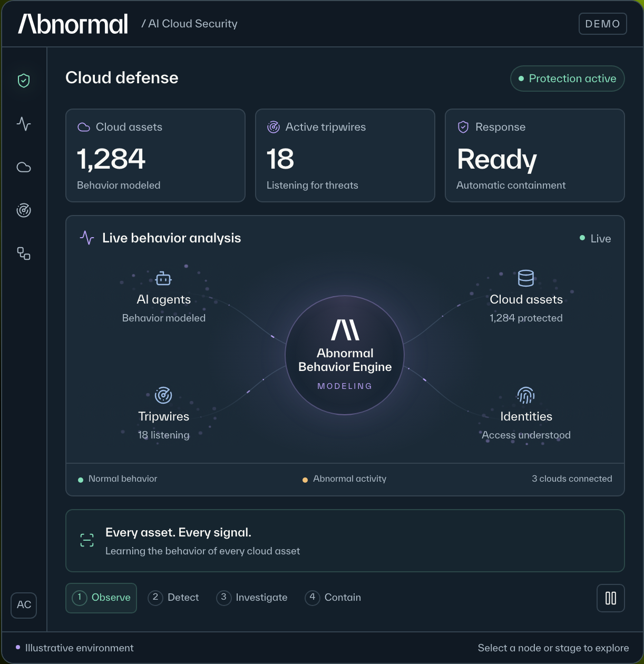The image size is (644, 664).
Task: Select the Observe stage tab
Action: click(x=101, y=598)
